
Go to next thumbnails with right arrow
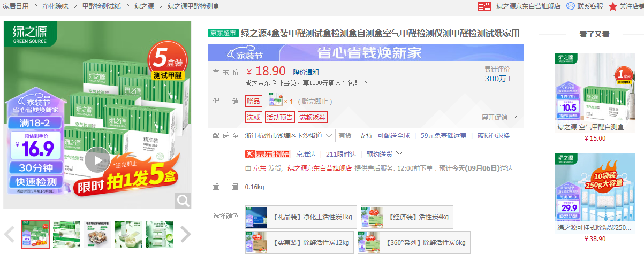point(185,234)
